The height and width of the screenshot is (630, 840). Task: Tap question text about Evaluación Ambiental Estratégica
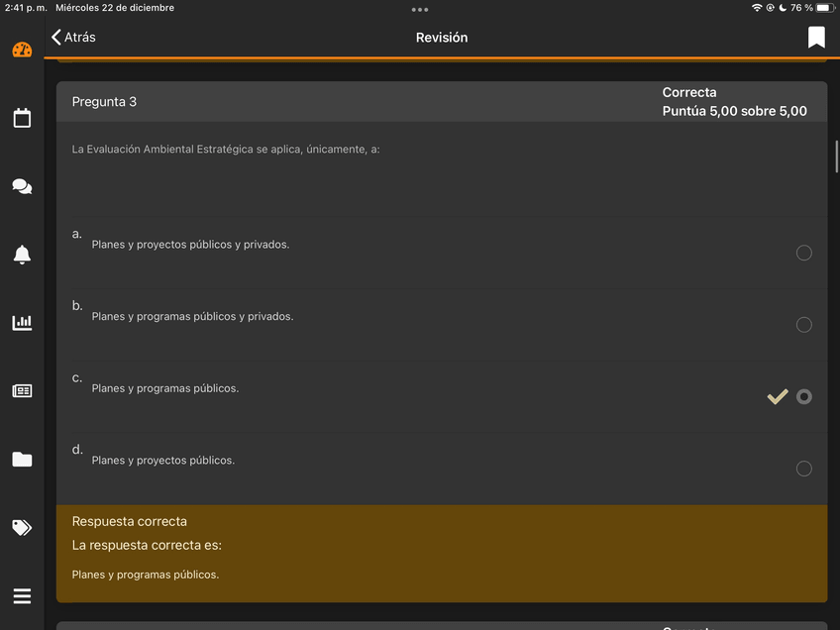[226, 150]
